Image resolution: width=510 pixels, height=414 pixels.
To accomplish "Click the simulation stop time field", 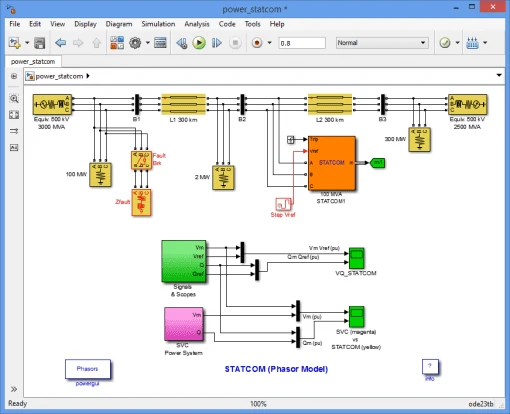I will click(x=302, y=43).
